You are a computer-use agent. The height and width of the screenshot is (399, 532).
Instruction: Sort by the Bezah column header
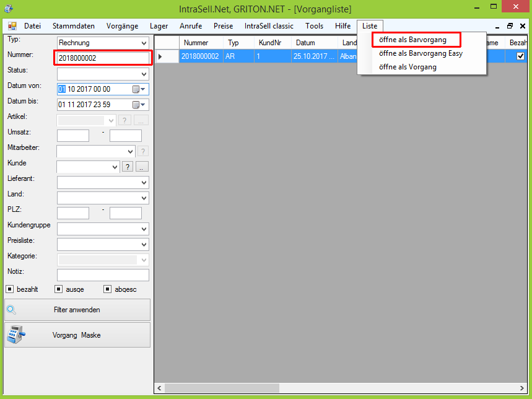pos(516,43)
